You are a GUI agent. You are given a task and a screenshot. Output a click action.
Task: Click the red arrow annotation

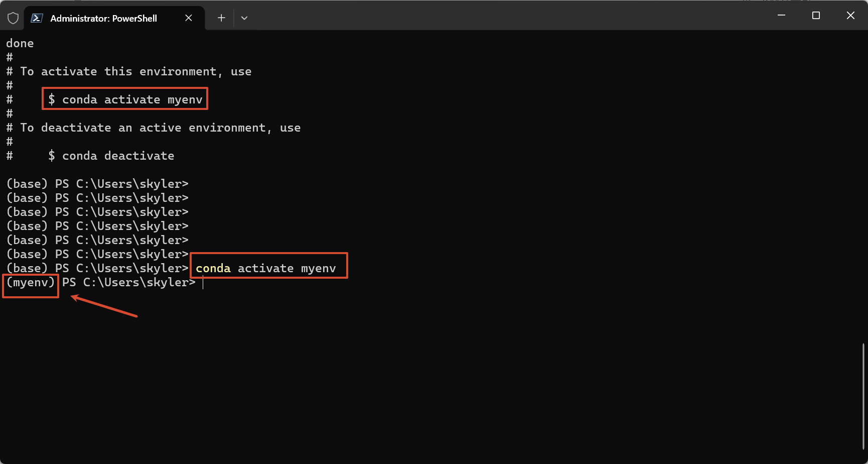(104, 306)
